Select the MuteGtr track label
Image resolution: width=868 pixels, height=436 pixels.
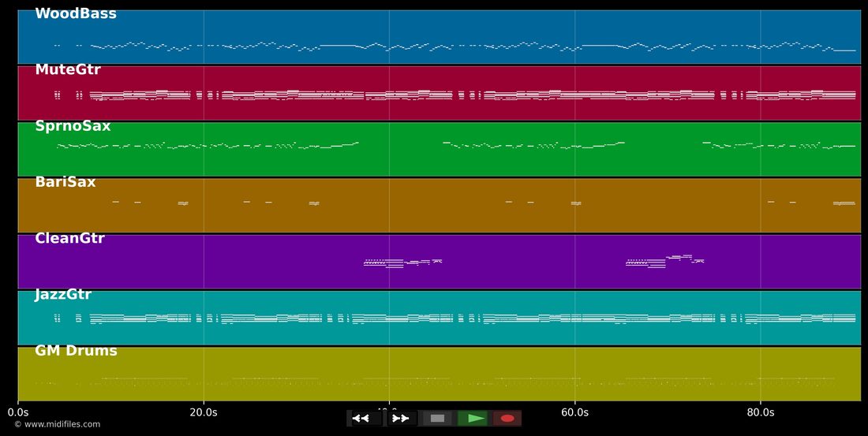(68, 69)
